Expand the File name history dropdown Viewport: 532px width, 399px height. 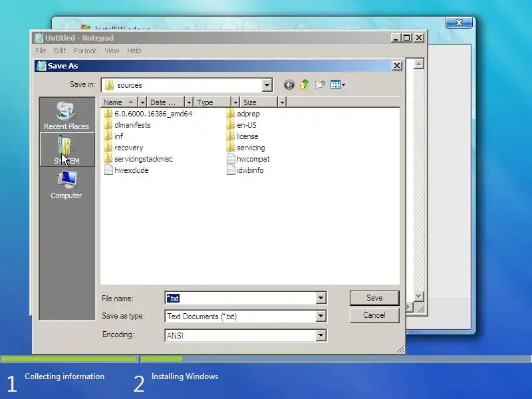tap(321, 298)
